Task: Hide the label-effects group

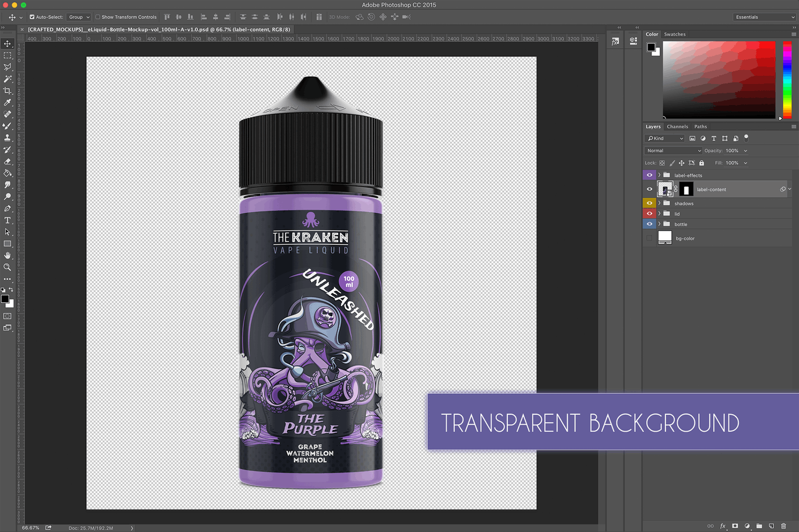Action: pyautogui.click(x=649, y=174)
